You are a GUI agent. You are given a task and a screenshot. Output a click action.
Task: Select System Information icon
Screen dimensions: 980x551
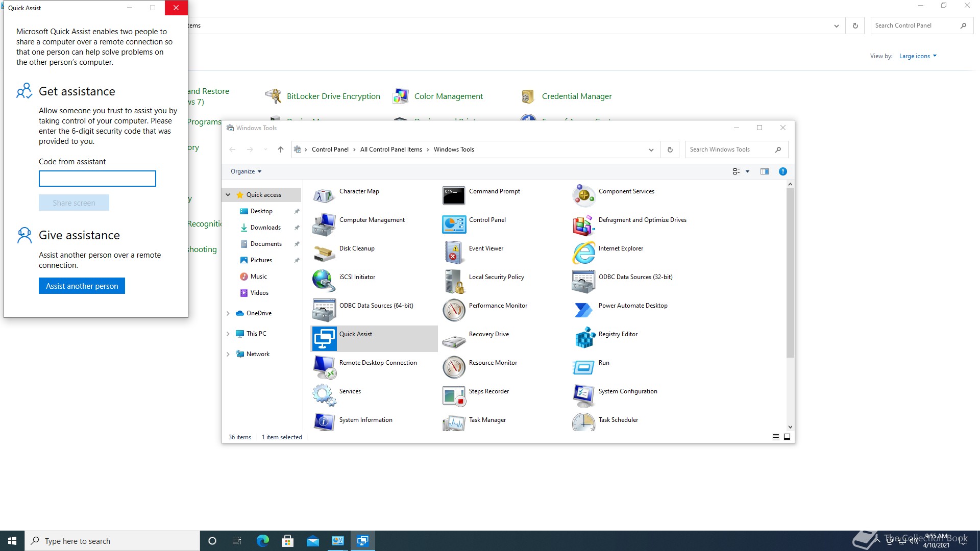pyautogui.click(x=324, y=421)
